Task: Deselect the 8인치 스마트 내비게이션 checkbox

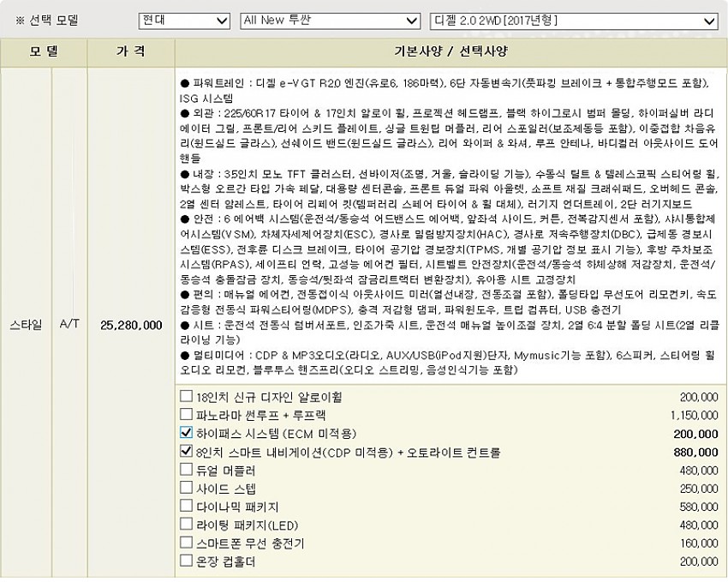Action: (187, 451)
